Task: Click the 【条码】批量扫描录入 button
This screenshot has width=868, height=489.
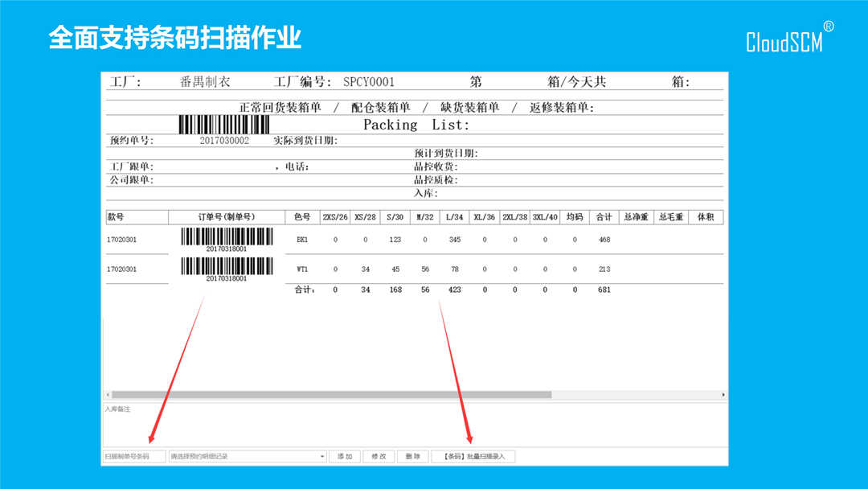Action: click(x=473, y=456)
